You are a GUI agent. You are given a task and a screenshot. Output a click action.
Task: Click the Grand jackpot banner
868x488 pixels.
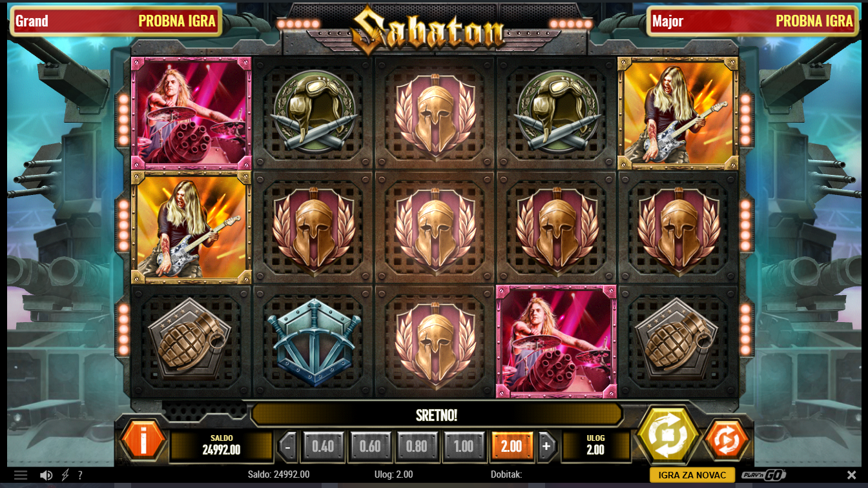coord(116,21)
